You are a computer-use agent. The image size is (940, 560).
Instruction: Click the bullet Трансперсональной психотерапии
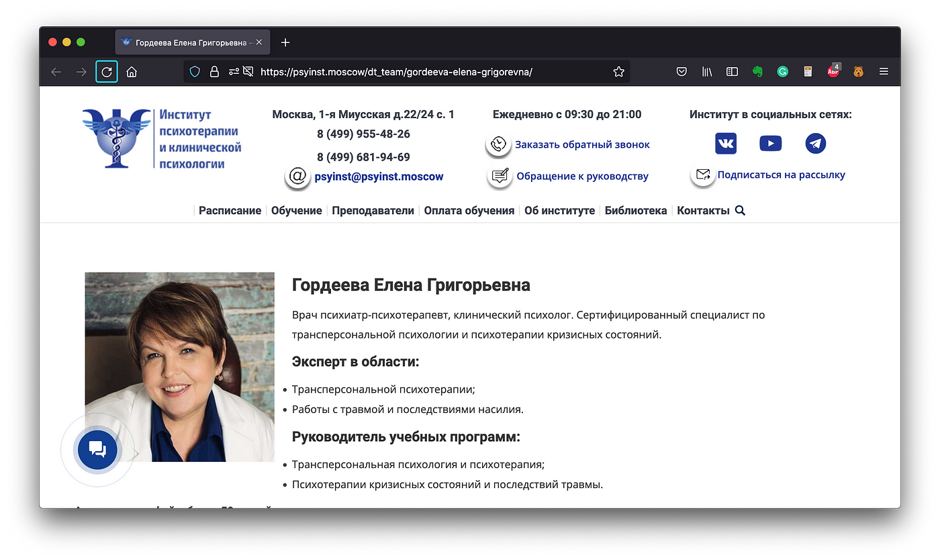pyautogui.click(x=383, y=389)
